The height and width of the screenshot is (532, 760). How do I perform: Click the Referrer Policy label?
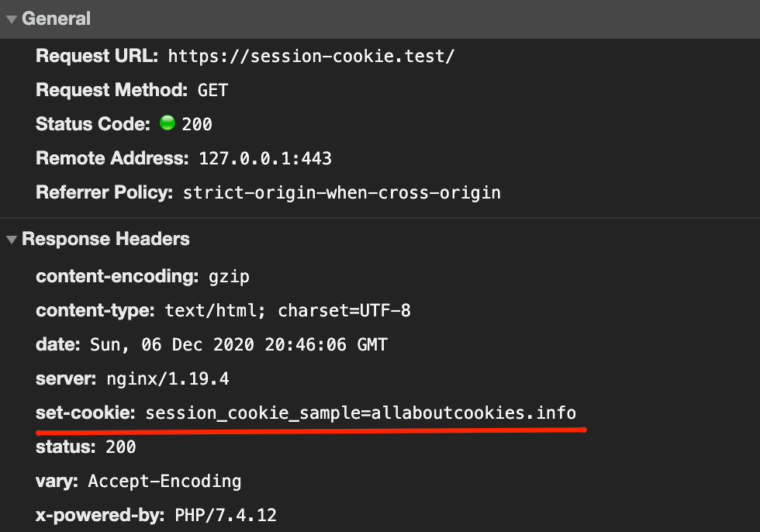tap(105, 192)
